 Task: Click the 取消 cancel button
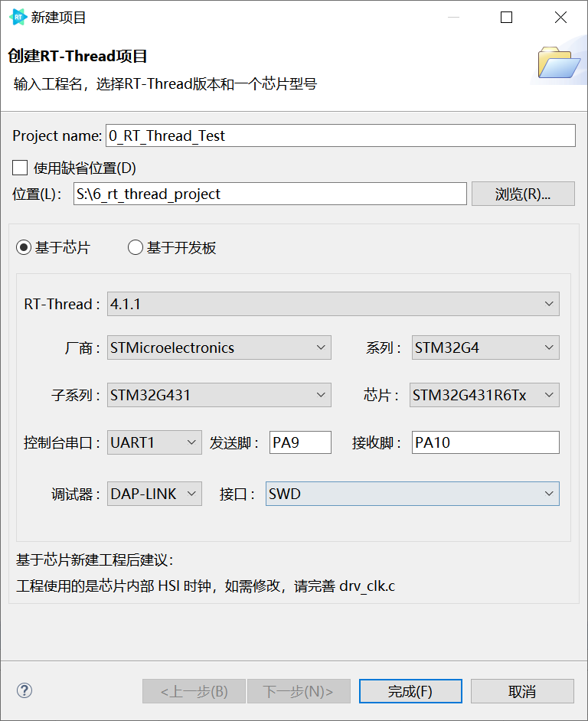pyautogui.click(x=521, y=690)
